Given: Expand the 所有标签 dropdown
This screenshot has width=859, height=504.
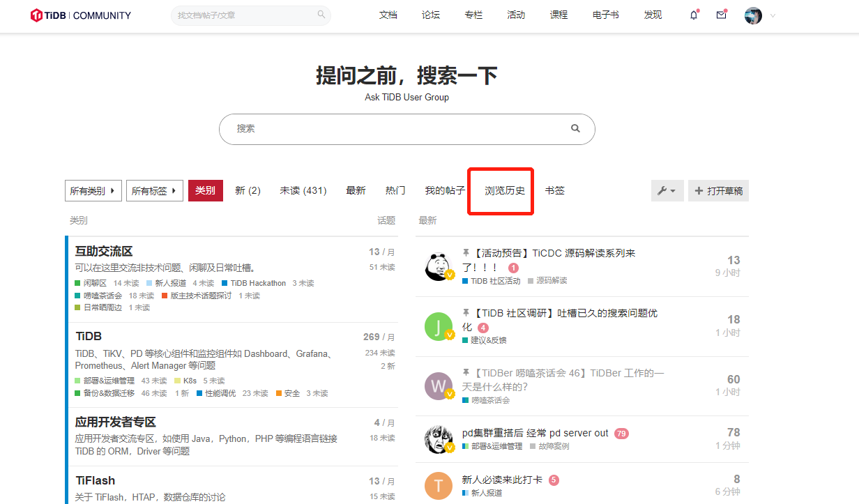Looking at the screenshot, I should (x=155, y=190).
